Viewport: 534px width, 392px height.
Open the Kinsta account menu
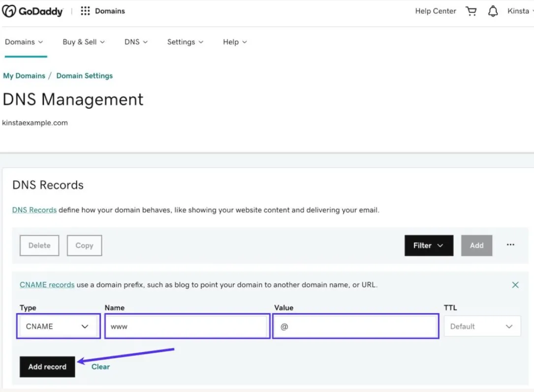(520, 11)
